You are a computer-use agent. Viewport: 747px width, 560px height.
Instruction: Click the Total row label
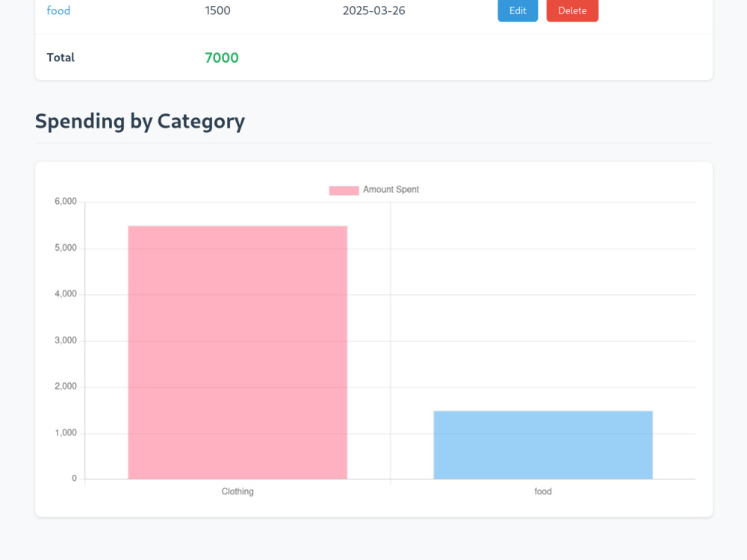click(x=61, y=57)
